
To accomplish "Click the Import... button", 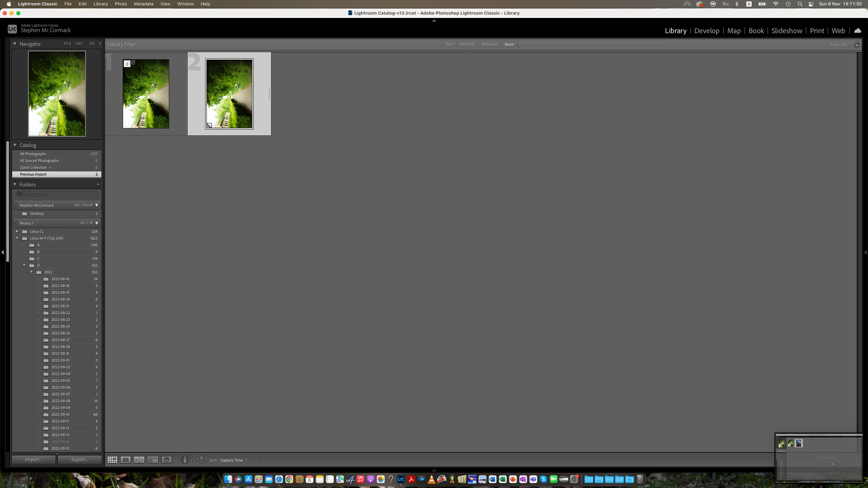I will 34,460.
